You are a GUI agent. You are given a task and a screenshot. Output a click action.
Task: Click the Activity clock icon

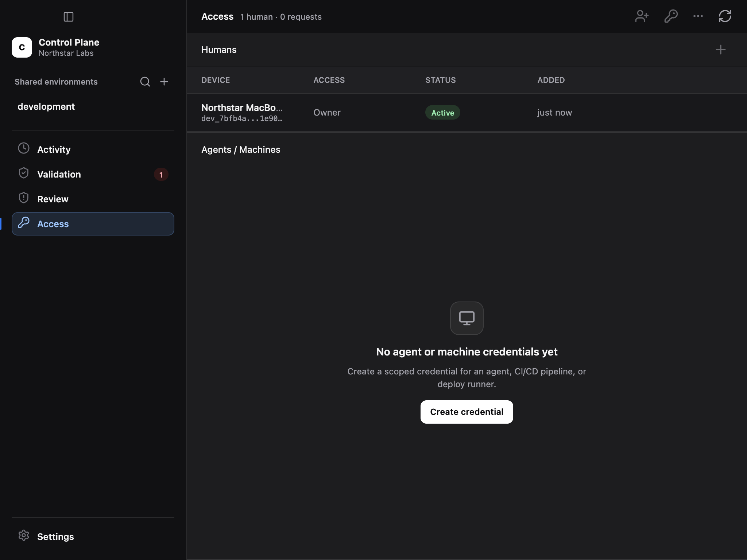[24, 148]
